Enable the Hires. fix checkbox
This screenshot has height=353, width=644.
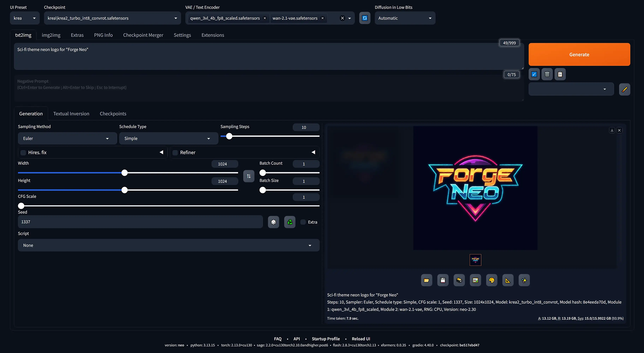[23, 152]
